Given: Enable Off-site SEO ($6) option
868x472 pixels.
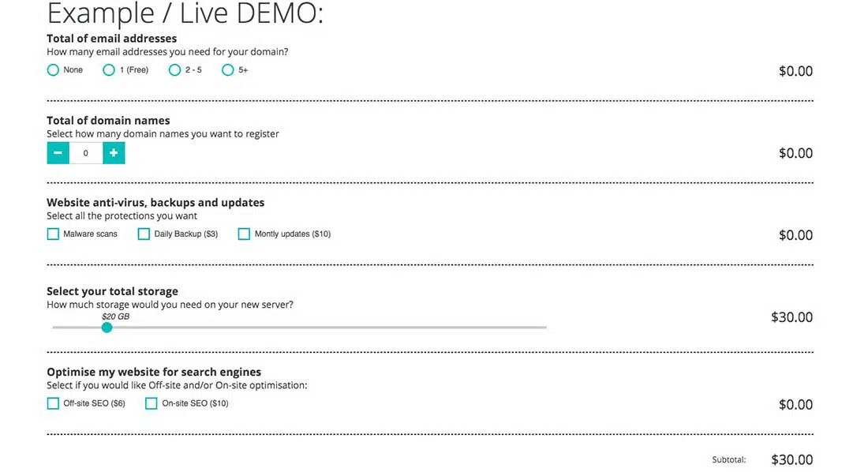Looking at the screenshot, I should click(x=54, y=403).
